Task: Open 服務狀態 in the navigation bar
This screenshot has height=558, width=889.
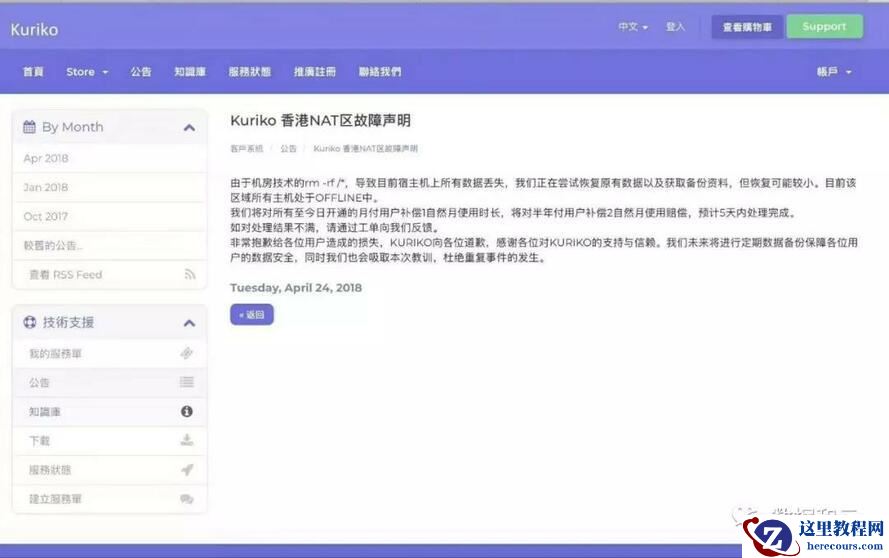Action: [249, 72]
